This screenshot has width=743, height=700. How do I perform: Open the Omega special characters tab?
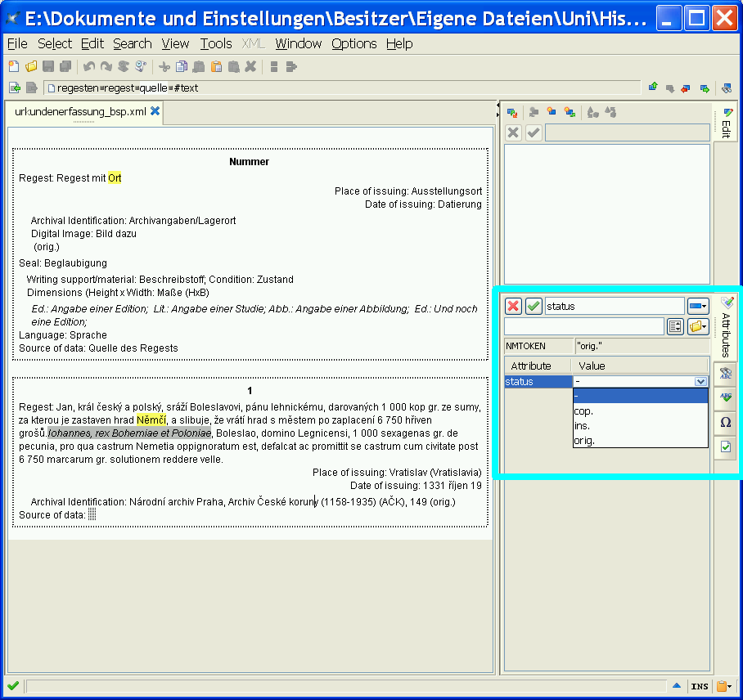click(x=726, y=423)
